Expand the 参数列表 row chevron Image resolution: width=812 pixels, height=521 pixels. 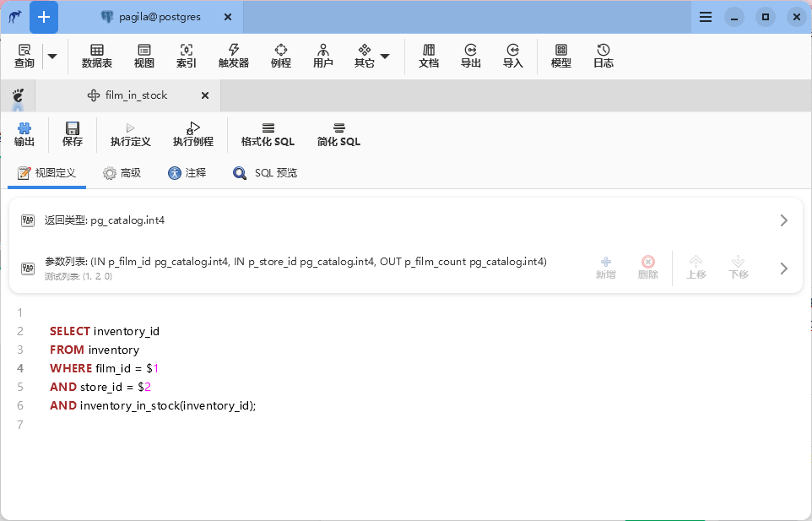(783, 269)
